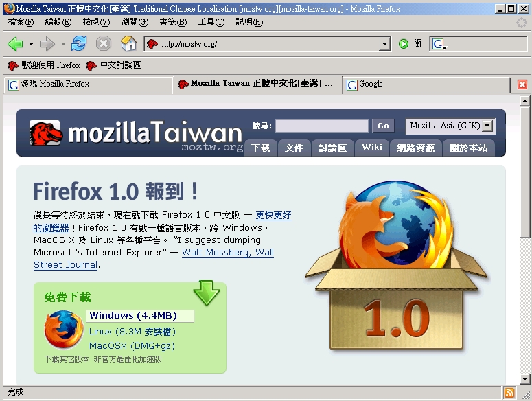The height and width of the screenshot is (401, 532).
Task: Open the 瀏覽(G) menu
Action: [135, 22]
